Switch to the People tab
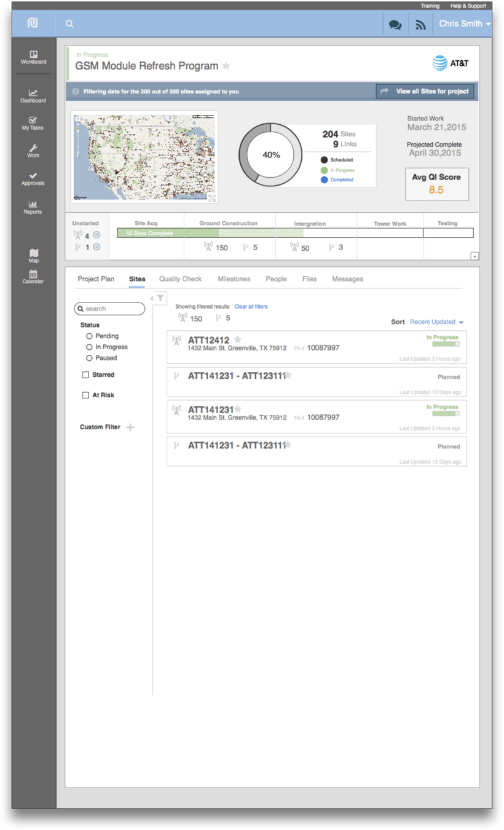Screen dimensions: 504x830 click(277, 279)
